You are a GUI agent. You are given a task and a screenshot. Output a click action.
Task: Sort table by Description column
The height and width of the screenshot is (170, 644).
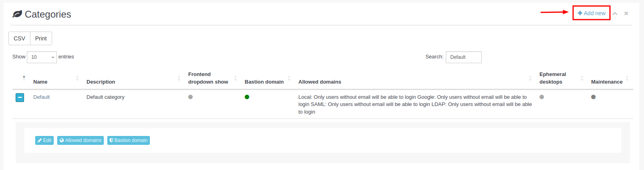(101, 82)
